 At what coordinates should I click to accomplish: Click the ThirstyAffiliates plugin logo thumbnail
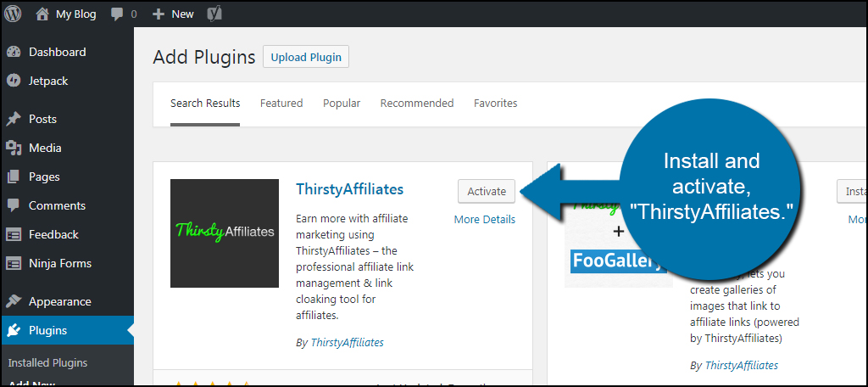coord(224,233)
